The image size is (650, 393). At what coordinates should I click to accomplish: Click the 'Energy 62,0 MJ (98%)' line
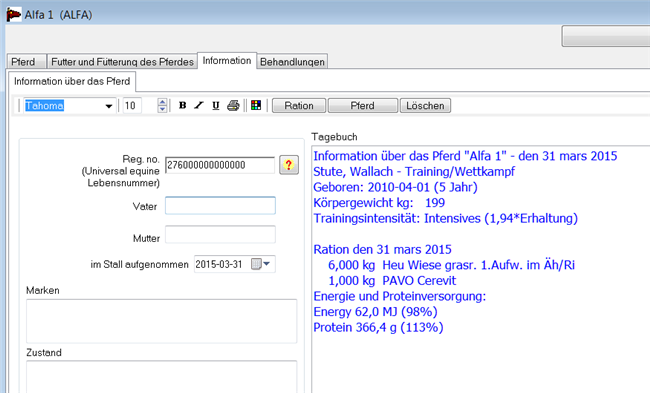(x=375, y=312)
